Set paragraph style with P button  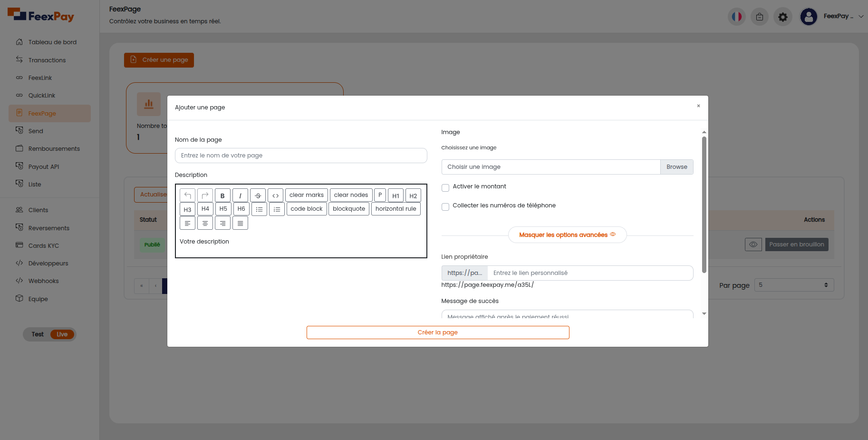click(x=380, y=195)
